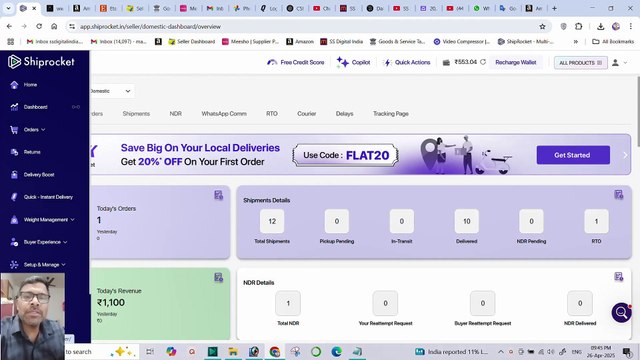Open report icon on Today's Orders card

(x=218, y=195)
